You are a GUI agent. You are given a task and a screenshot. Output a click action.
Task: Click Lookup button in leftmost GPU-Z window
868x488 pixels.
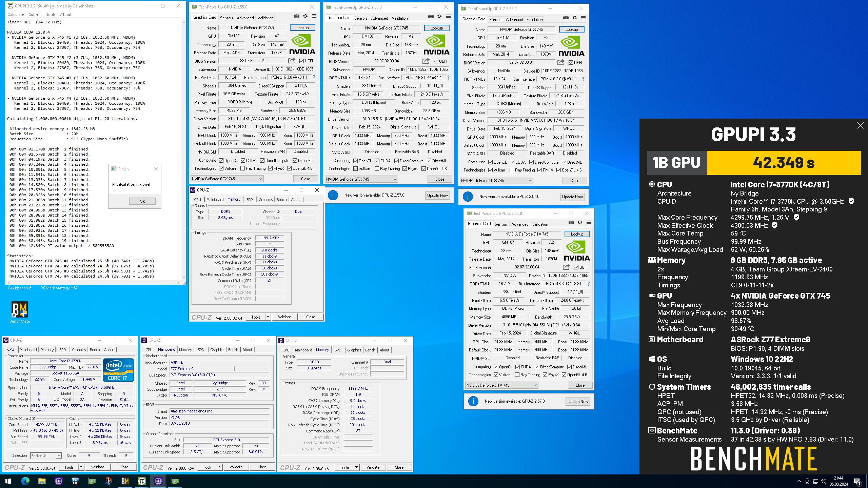coord(302,28)
